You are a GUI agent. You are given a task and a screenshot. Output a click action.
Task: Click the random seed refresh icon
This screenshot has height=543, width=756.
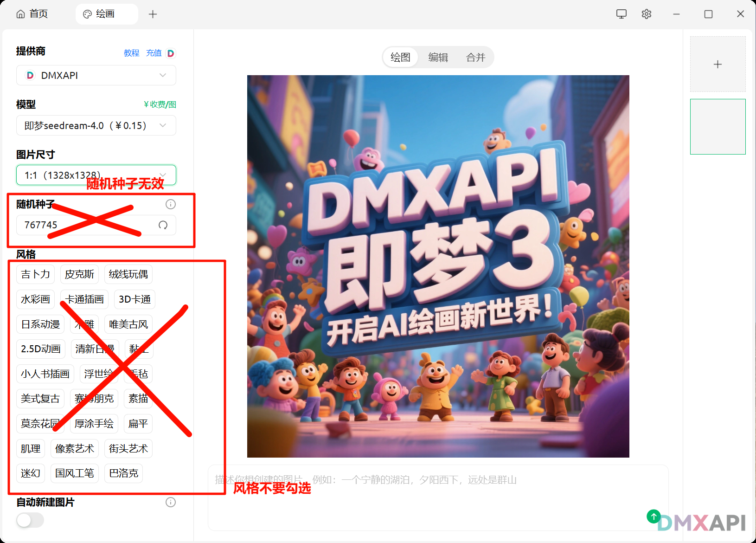163,225
